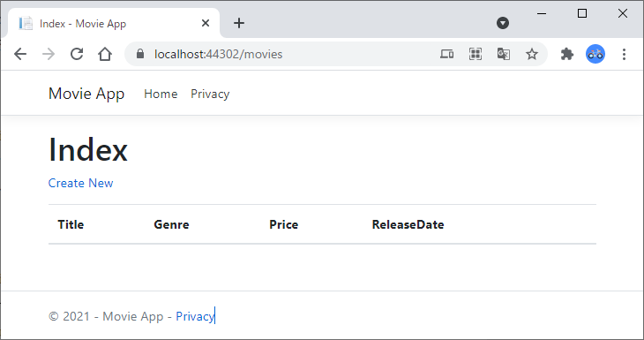The height and width of the screenshot is (340, 644).
Task: Close the Index - Movie App tab
Action: [x=206, y=24]
